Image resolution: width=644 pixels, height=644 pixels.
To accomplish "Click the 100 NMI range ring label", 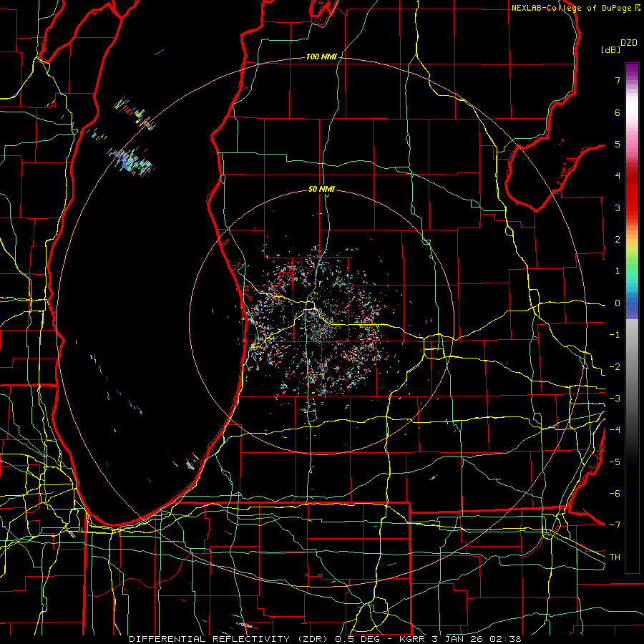I will (x=321, y=57).
